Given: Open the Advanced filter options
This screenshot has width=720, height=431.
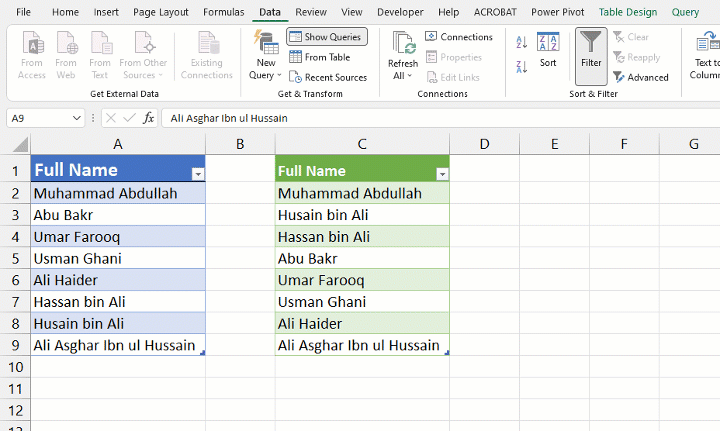Looking at the screenshot, I should (641, 77).
